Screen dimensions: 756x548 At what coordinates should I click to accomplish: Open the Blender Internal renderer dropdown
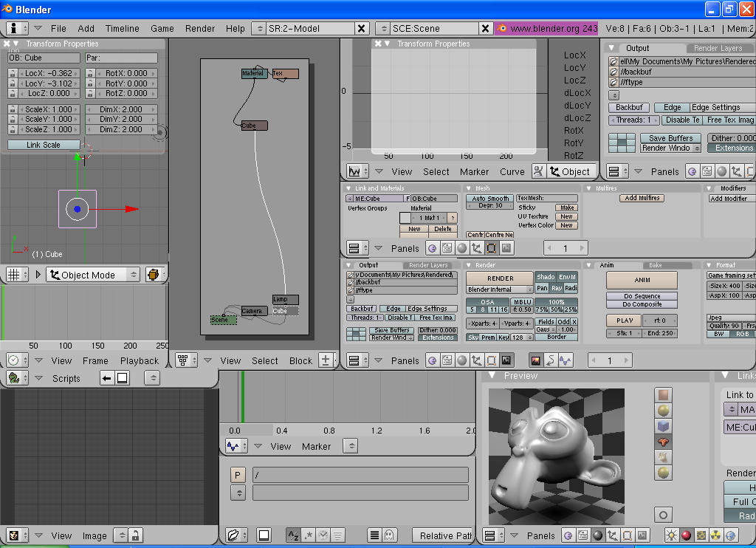coord(499,290)
